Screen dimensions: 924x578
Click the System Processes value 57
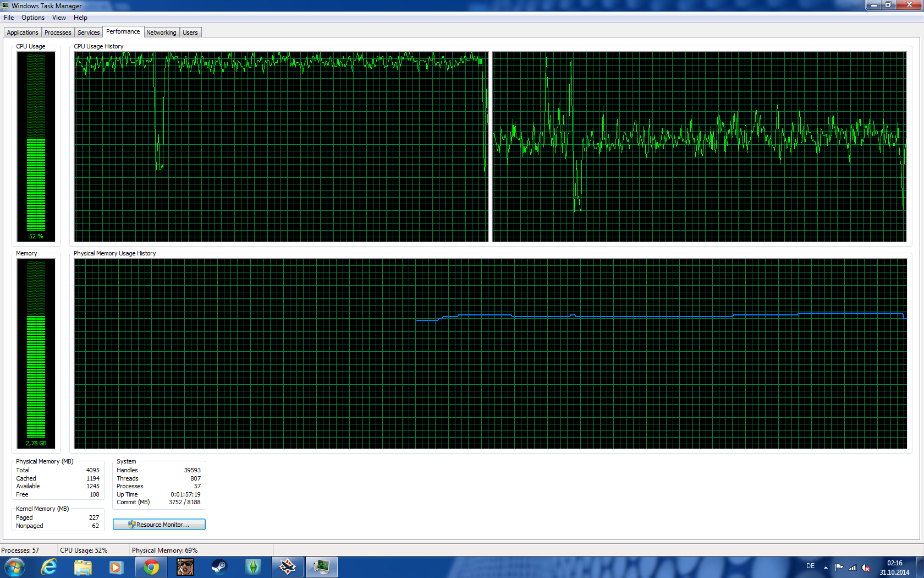197,486
